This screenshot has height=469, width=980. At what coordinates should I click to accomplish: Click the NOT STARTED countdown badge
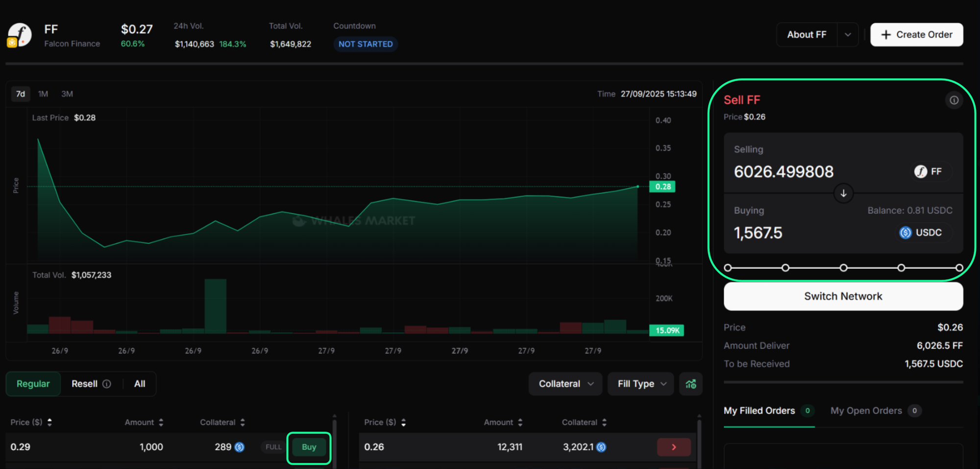tap(366, 44)
